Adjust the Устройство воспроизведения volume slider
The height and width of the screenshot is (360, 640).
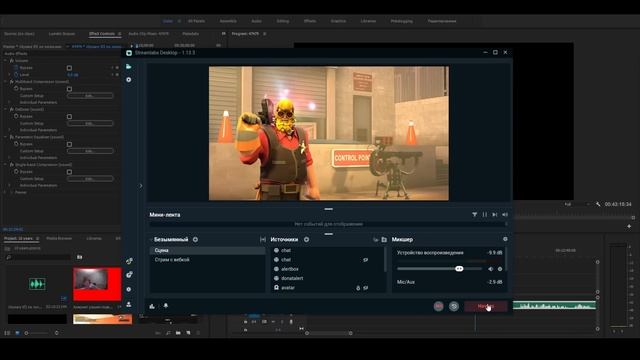pyautogui.click(x=439, y=269)
